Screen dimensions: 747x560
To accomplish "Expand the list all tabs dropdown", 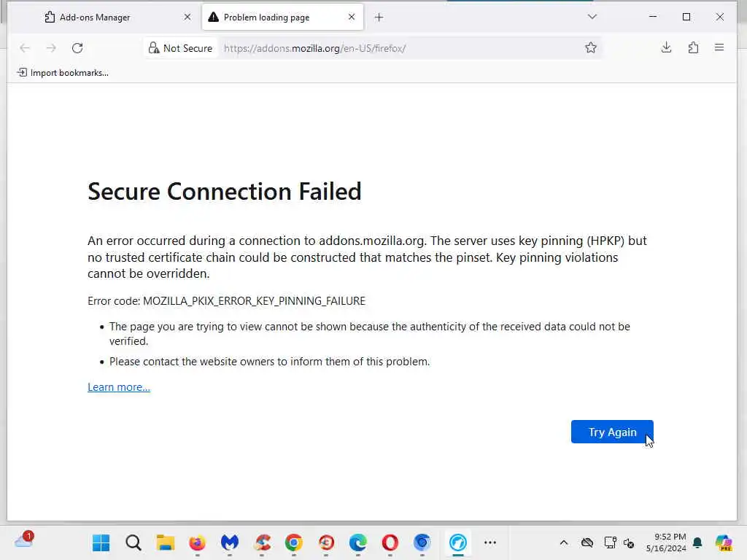I will coord(592,17).
